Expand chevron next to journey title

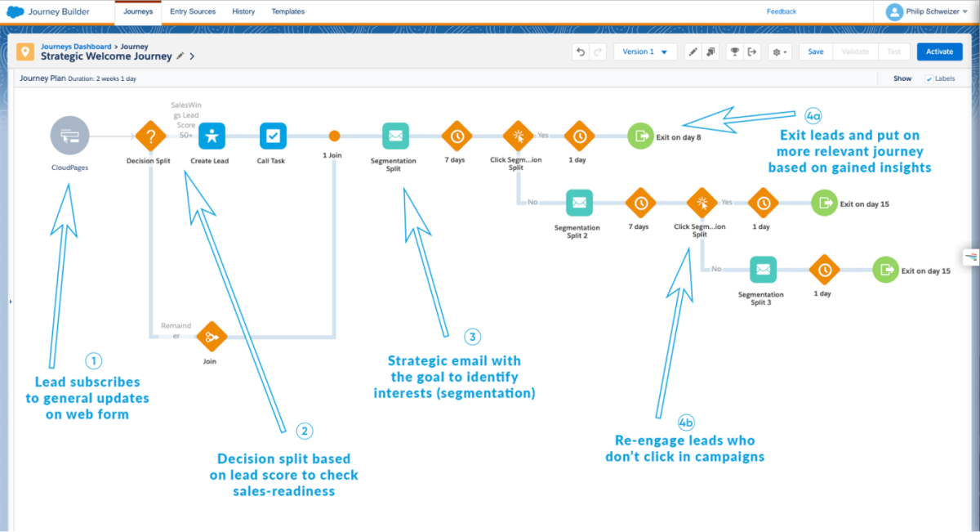click(x=192, y=56)
